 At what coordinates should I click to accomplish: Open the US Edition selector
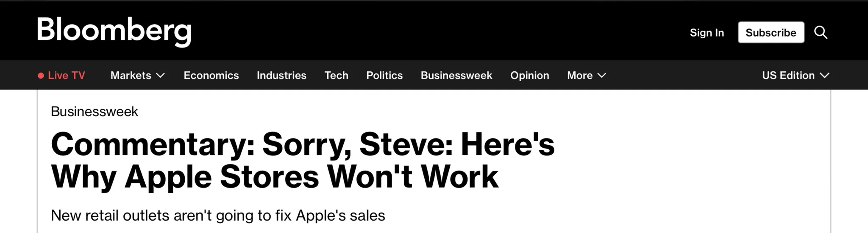pyautogui.click(x=788, y=76)
